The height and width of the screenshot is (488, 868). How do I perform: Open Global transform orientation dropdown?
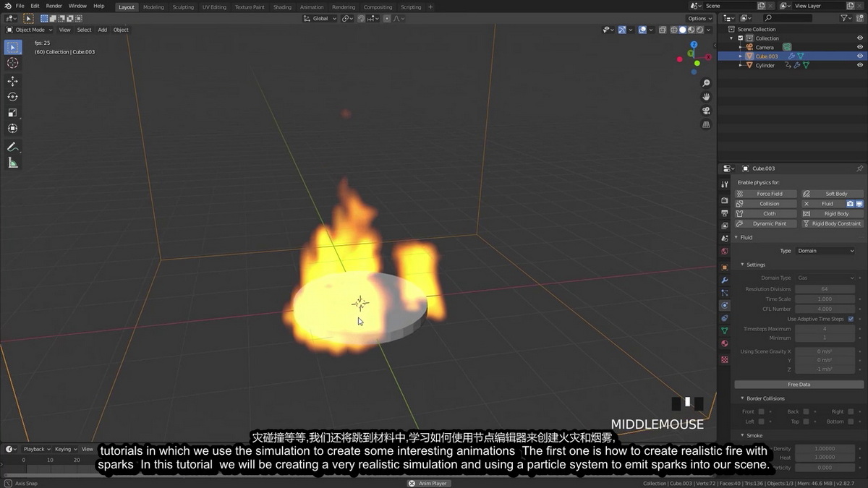tap(320, 18)
